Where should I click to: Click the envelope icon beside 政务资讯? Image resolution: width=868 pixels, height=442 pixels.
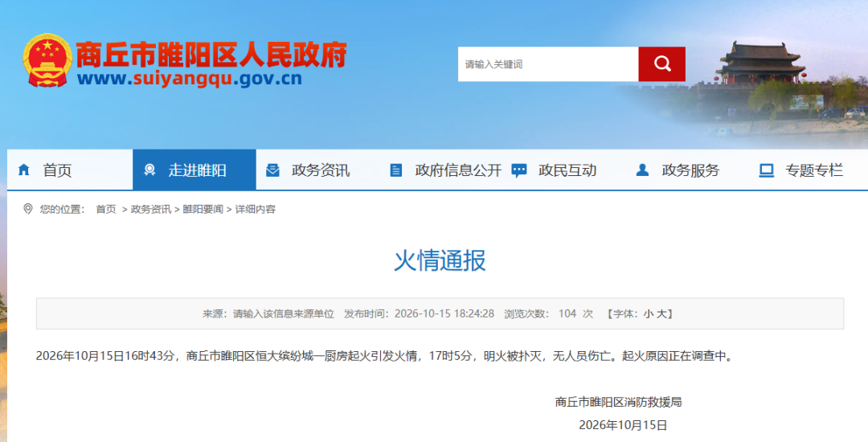tap(272, 170)
